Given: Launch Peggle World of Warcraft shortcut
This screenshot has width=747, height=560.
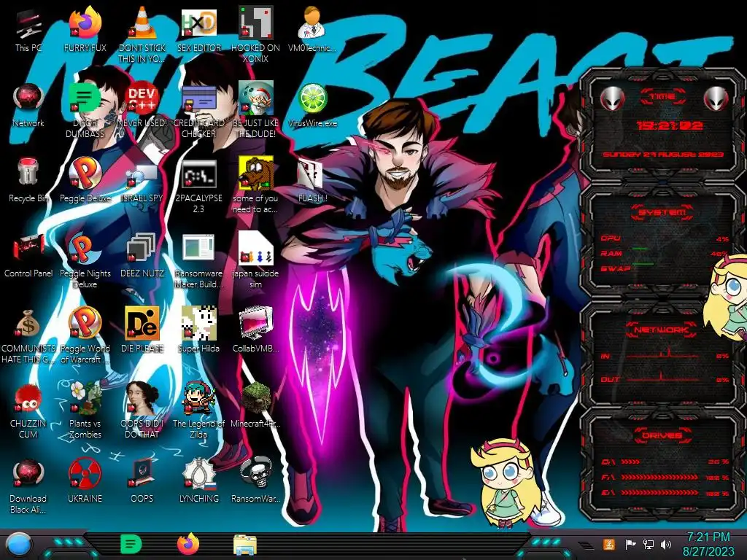Looking at the screenshot, I should [85, 336].
